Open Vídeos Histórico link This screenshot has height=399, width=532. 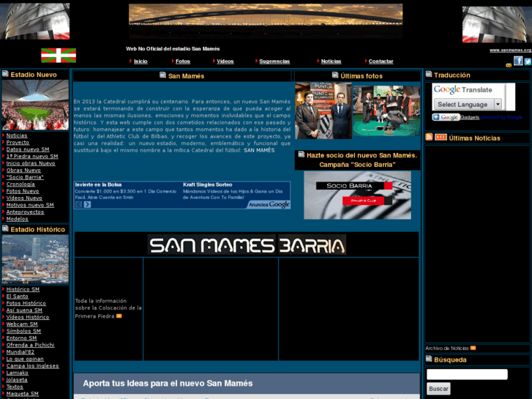coord(28,317)
